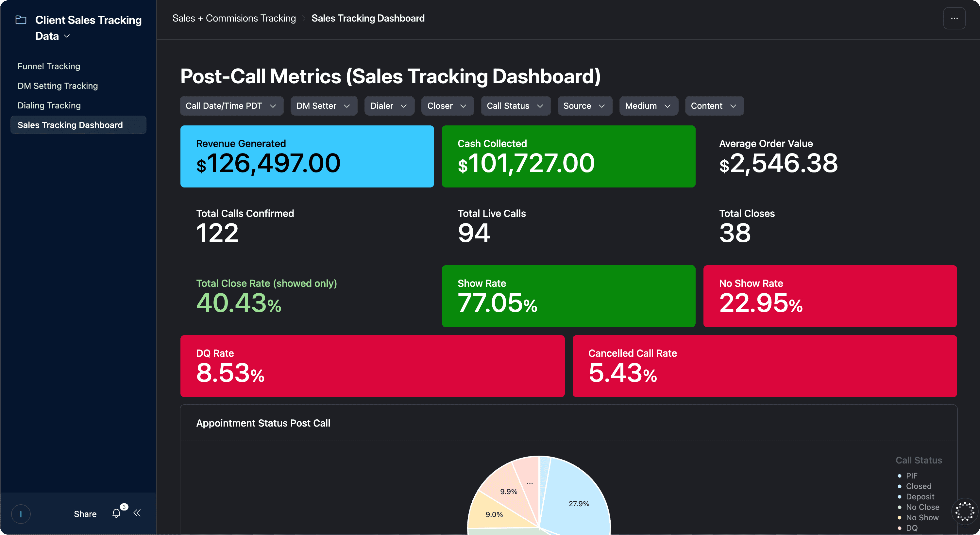Image resolution: width=980 pixels, height=535 pixels.
Task: Toggle Deposit series in pie legend
Action: coord(920,496)
